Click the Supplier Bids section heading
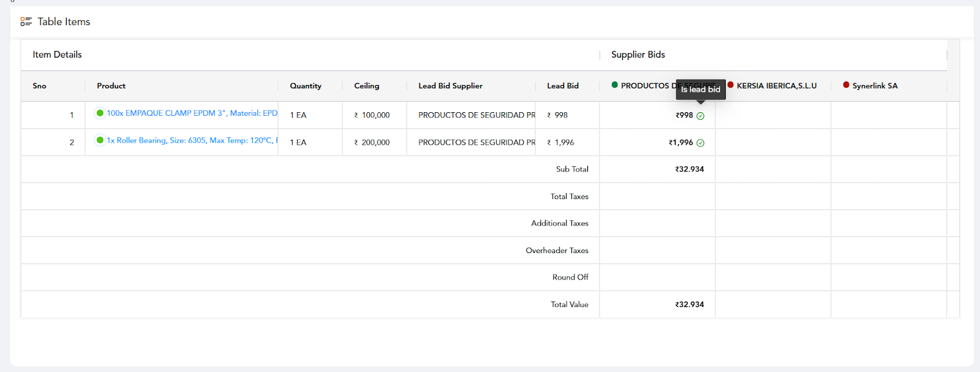The width and height of the screenshot is (980, 372). (638, 55)
